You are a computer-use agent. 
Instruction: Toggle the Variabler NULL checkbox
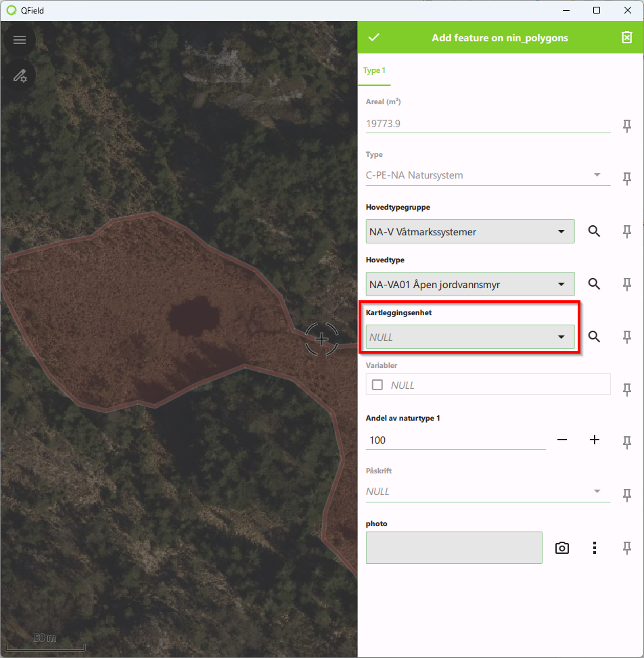tap(377, 385)
